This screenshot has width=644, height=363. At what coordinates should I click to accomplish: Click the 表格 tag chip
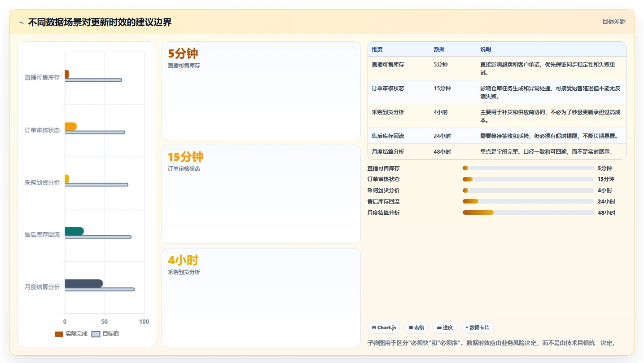click(416, 328)
